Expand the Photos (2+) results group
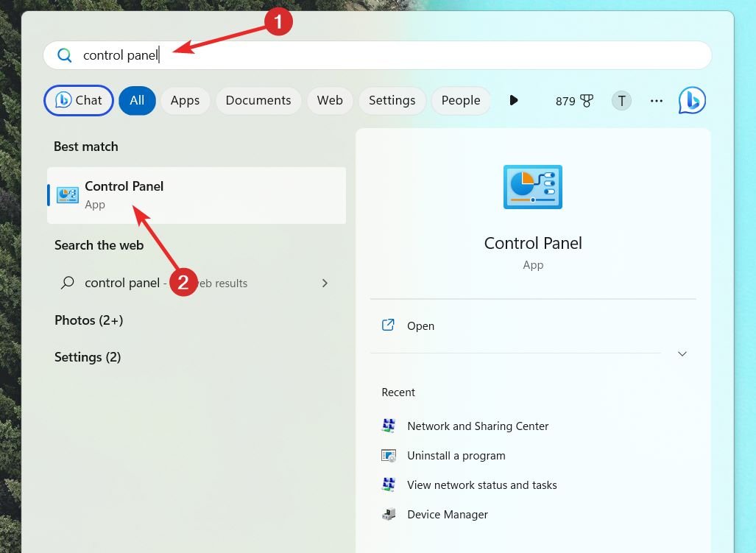756x553 pixels. click(x=89, y=320)
